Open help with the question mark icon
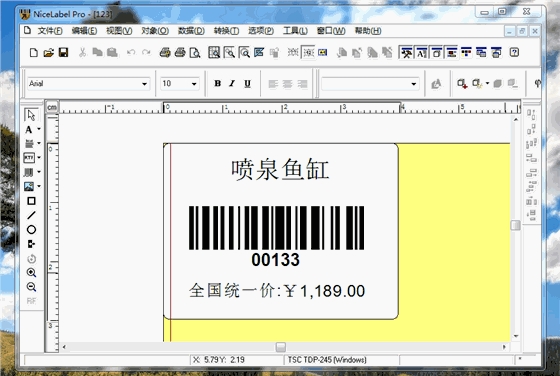The height and width of the screenshot is (376, 560). point(514,53)
